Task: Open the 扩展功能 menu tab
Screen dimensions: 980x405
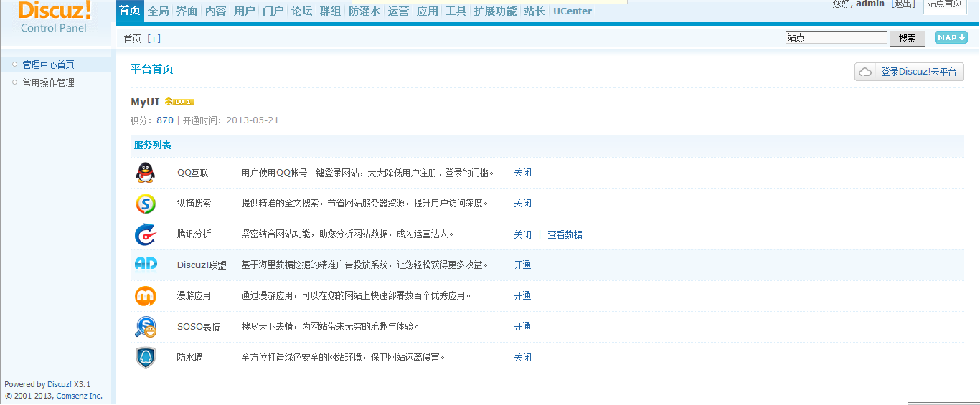Action: click(495, 11)
